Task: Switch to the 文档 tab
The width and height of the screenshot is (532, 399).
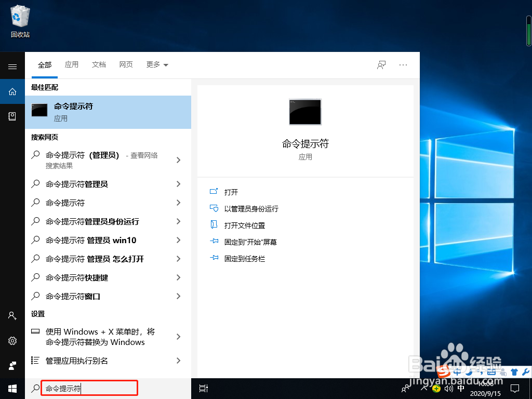Action: pyautogui.click(x=99, y=64)
